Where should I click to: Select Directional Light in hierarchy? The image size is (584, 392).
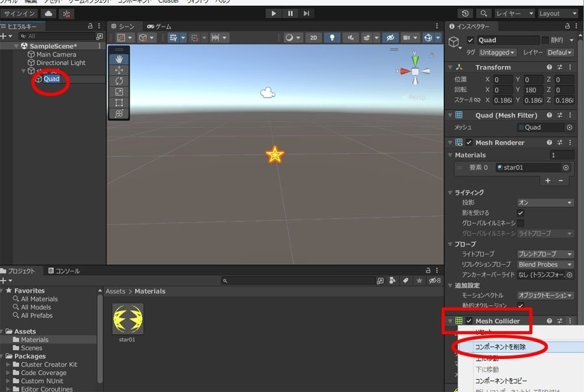point(61,62)
